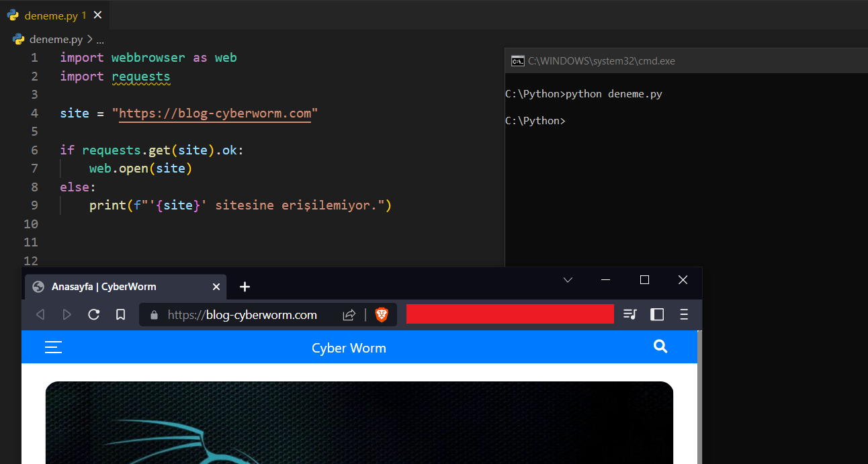Viewport: 868px width, 464px height.
Task: Open a new browser tab with plus button
Action: click(x=245, y=287)
